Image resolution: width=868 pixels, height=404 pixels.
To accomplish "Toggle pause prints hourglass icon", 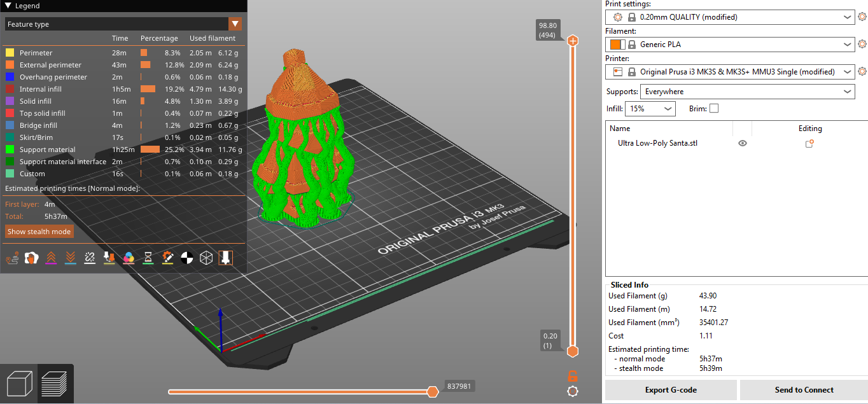I will [x=148, y=258].
